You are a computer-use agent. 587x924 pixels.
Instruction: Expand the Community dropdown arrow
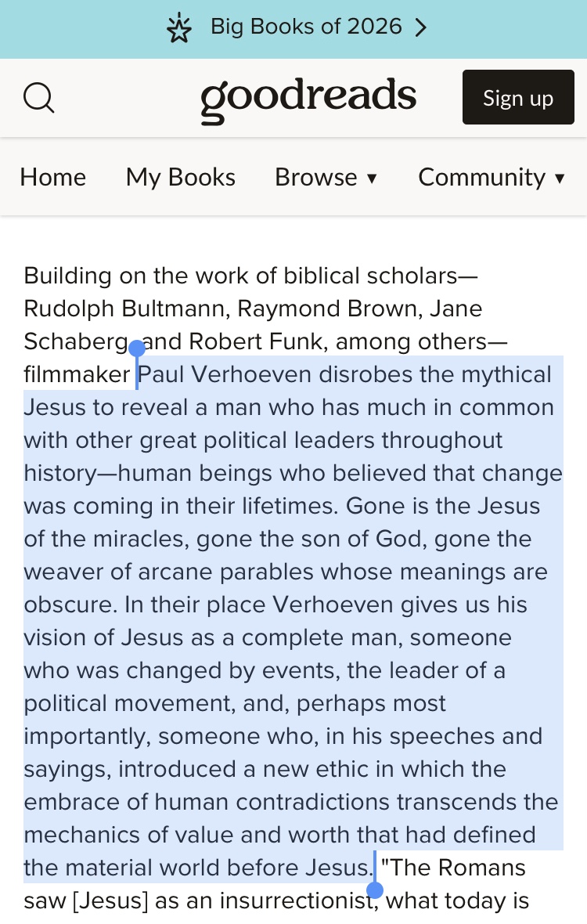pyautogui.click(x=560, y=178)
